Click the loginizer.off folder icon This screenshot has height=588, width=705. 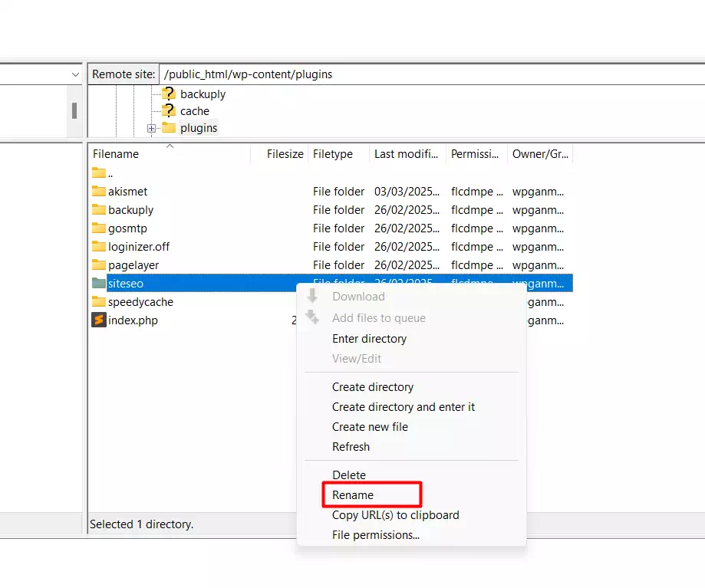click(98, 247)
